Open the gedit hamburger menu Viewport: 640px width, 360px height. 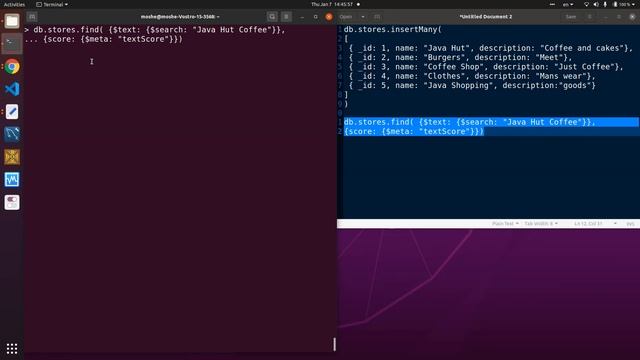(x=590, y=17)
